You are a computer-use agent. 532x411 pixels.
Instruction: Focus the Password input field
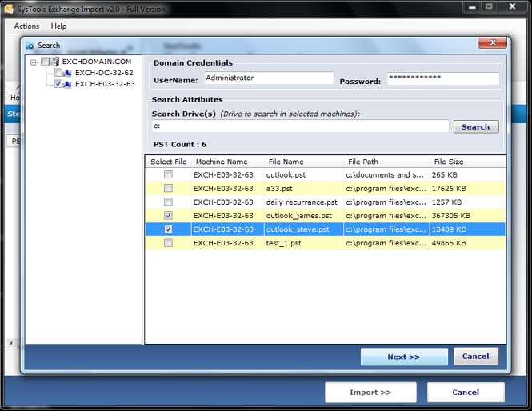[443, 78]
